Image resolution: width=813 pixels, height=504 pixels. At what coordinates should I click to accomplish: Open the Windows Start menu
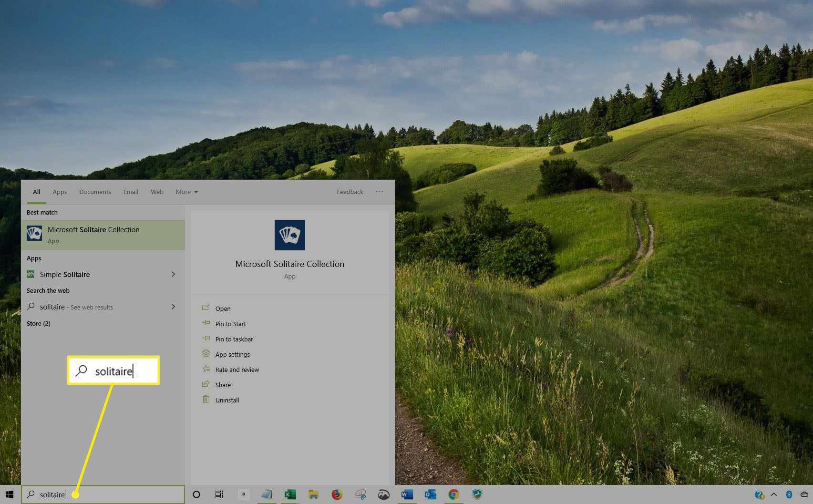click(x=10, y=494)
